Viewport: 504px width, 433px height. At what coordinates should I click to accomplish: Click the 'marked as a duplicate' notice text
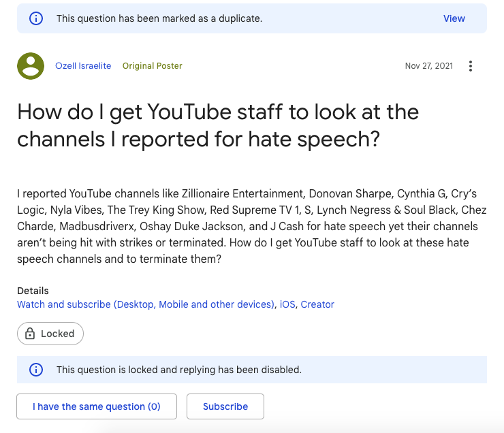[x=159, y=18]
